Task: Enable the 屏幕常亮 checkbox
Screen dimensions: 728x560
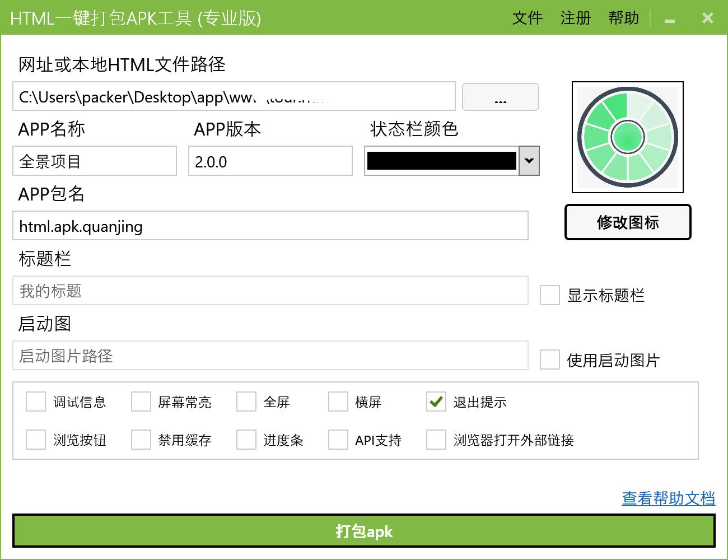Action: coord(141,402)
